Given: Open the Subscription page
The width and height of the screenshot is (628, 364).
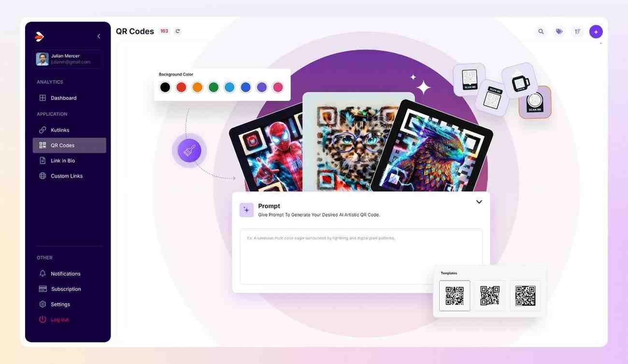Looking at the screenshot, I should coord(69,289).
